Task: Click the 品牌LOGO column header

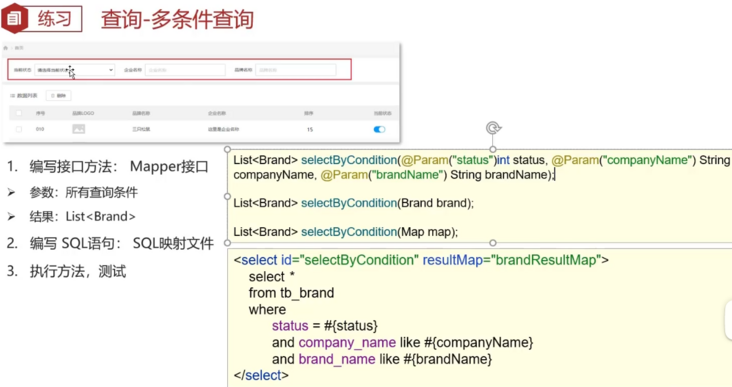Action: 83,113
